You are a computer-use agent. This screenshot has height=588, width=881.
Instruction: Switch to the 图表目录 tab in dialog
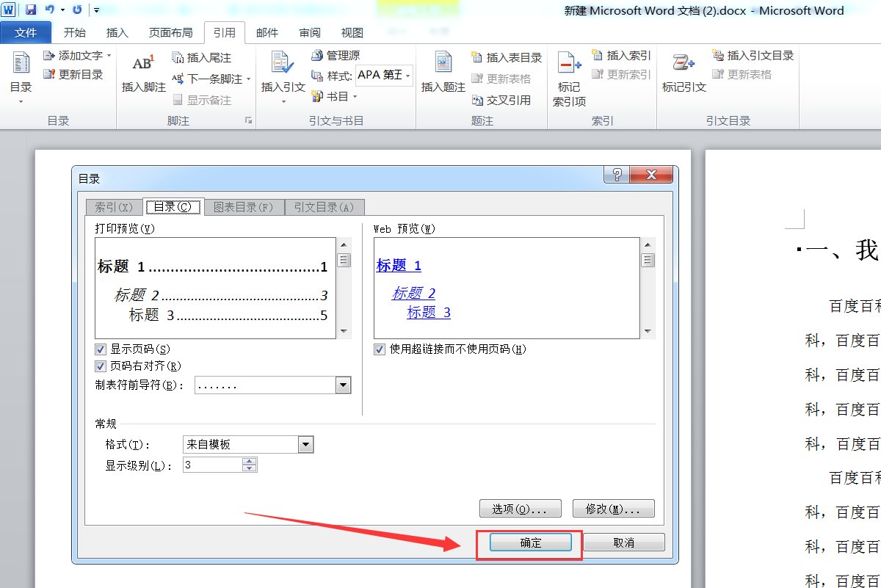click(243, 207)
